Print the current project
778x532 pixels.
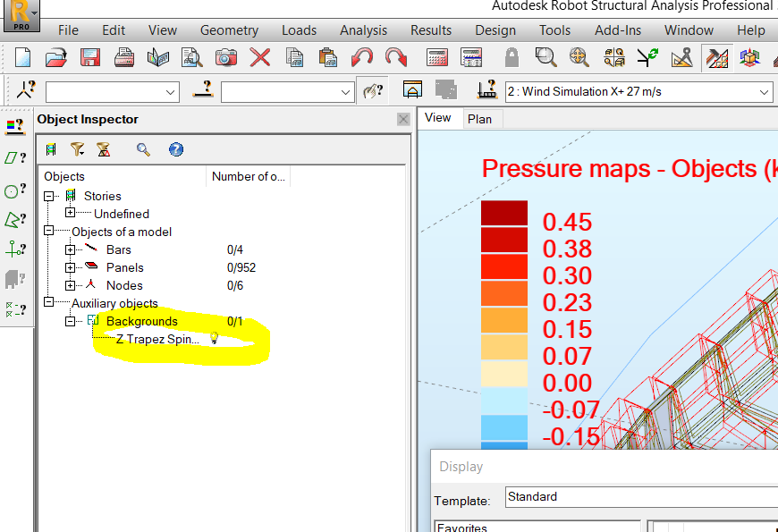[124, 57]
